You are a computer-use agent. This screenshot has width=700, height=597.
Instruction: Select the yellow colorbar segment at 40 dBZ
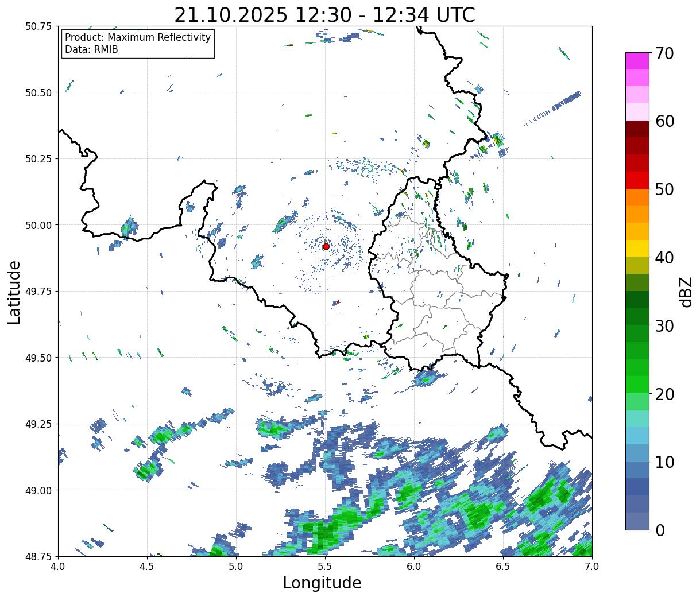pyautogui.click(x=637, y=249)
